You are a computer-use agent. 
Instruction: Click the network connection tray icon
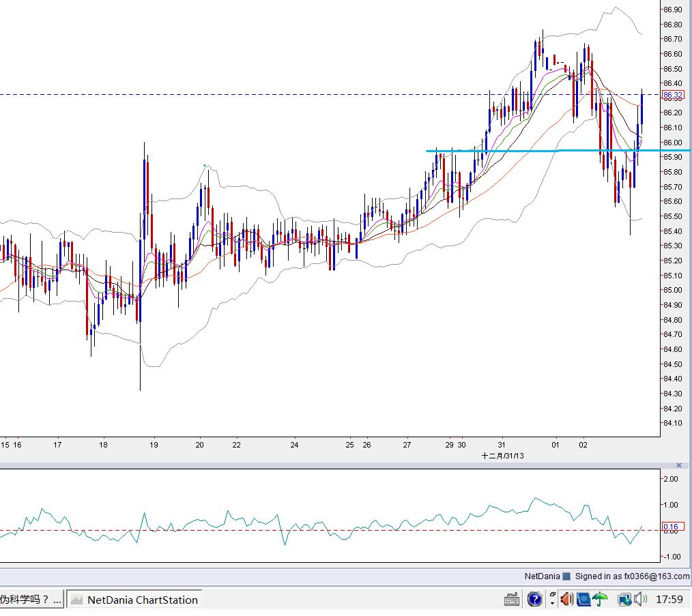624,599
